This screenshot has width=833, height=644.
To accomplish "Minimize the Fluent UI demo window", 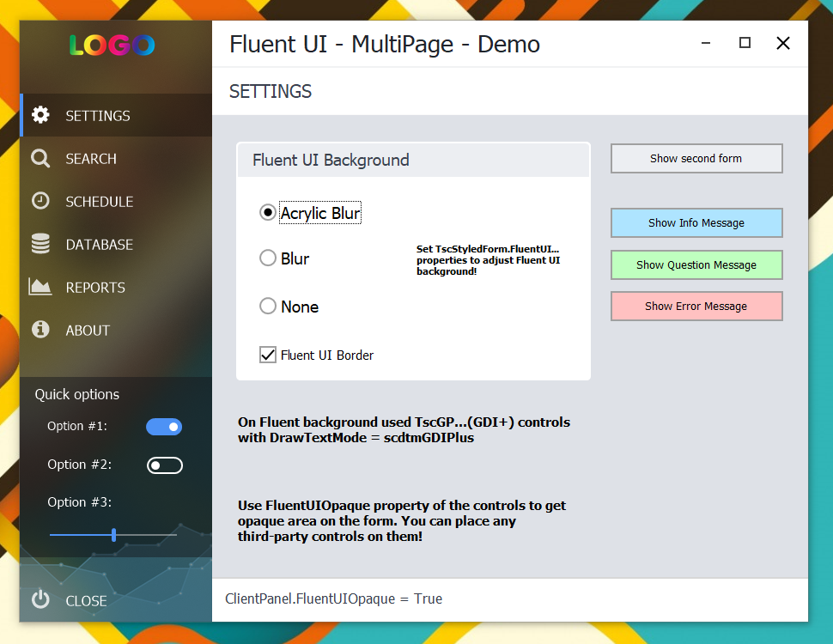I will [706, 43].
